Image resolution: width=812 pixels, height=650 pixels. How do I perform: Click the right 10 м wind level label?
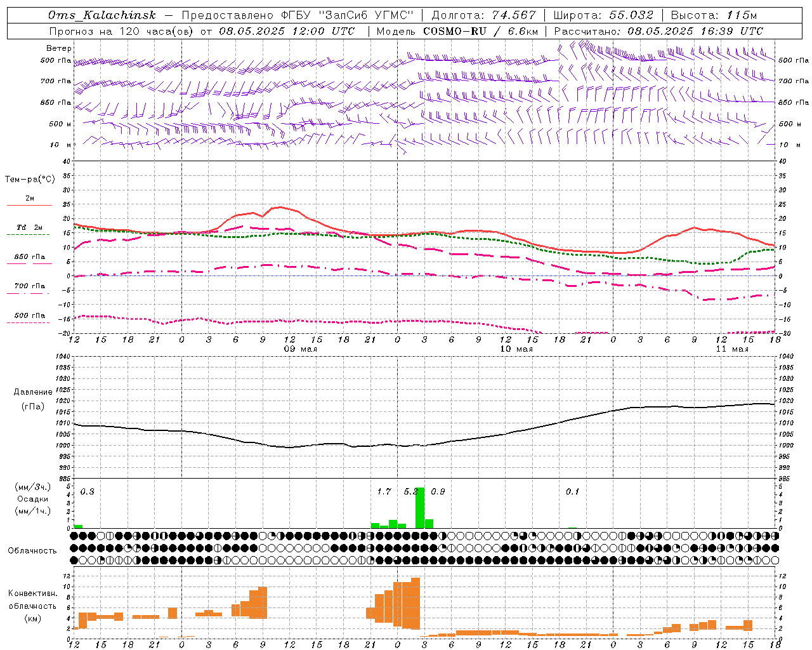(x=789, y=145)
